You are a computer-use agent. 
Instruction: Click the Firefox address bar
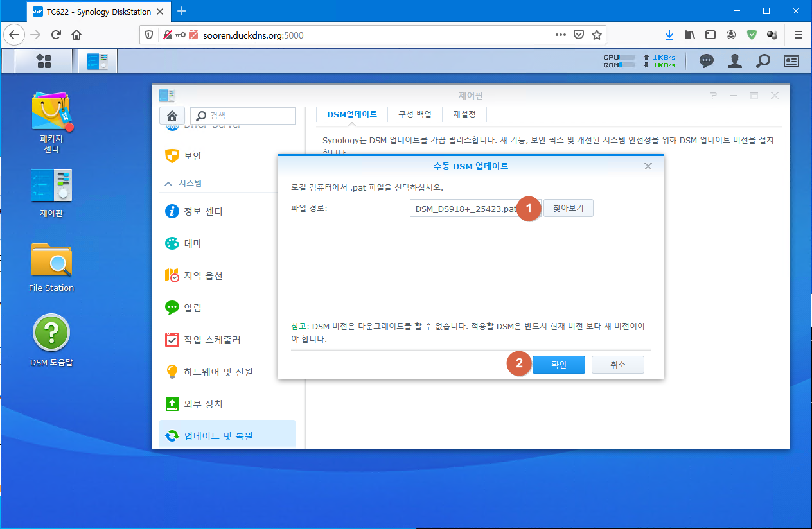(373, 35)
